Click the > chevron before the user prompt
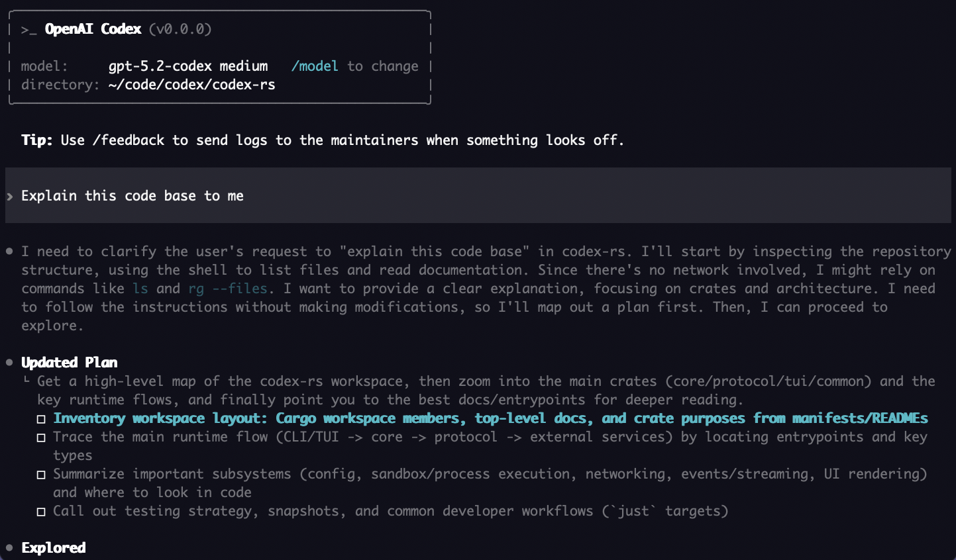The image size is (956, 560). 10,197
